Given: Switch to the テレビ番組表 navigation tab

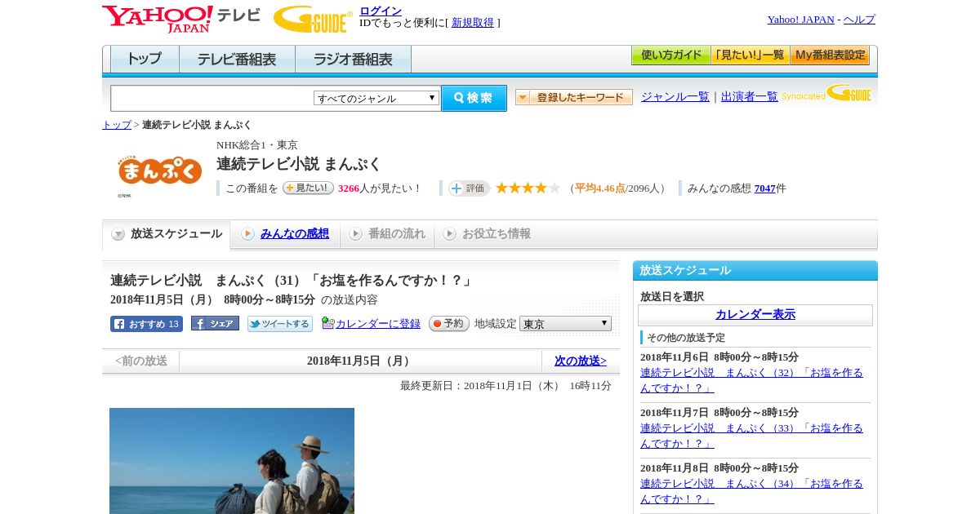Looking at the screenshot, I should [237, 59].
